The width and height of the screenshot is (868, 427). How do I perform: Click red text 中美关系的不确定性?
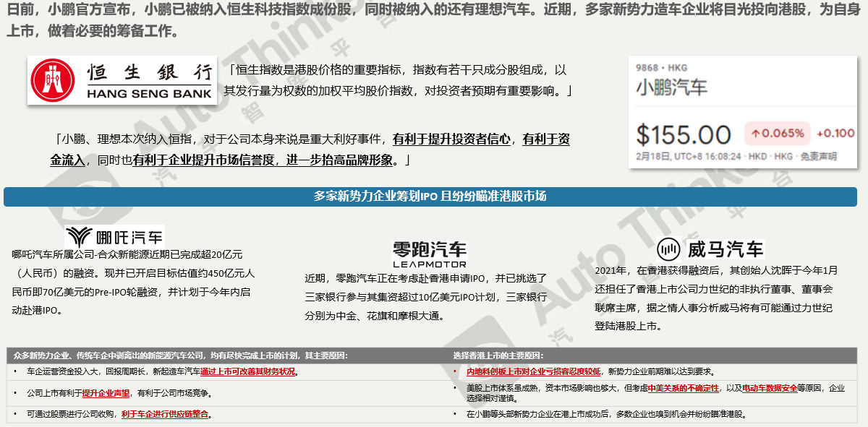coord(684,388)
